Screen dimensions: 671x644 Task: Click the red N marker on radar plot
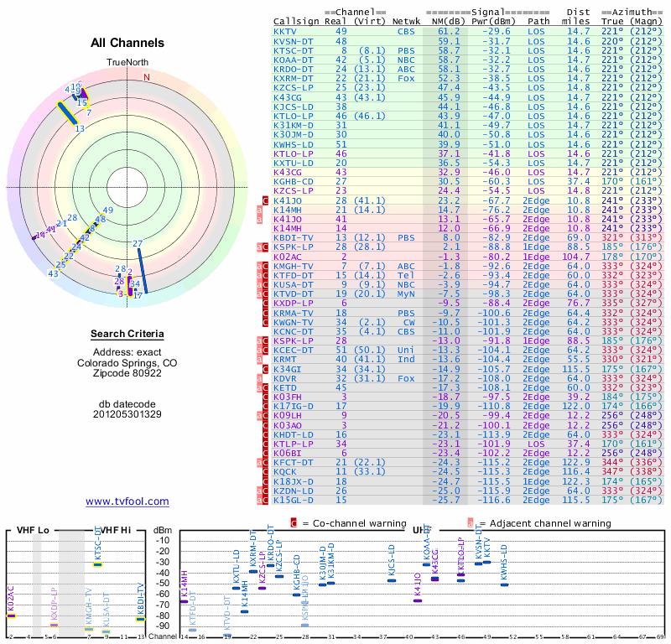click(147, 77)
